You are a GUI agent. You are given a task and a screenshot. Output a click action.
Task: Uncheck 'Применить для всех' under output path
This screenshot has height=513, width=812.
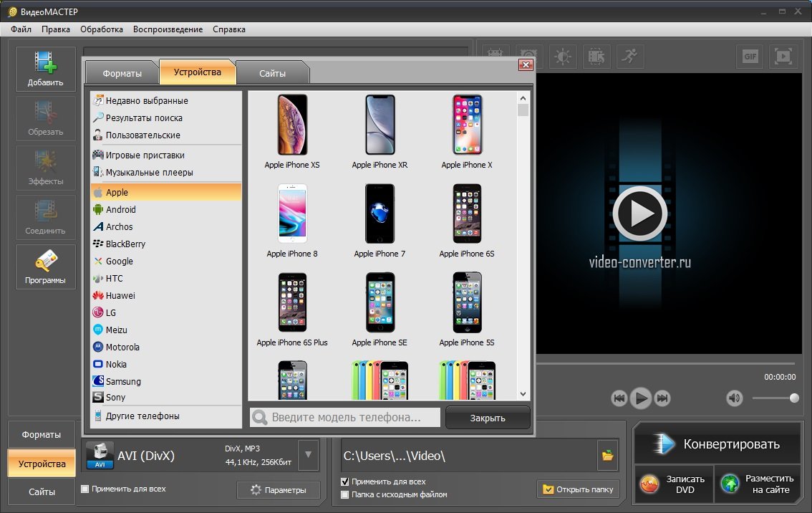(346, 481)
